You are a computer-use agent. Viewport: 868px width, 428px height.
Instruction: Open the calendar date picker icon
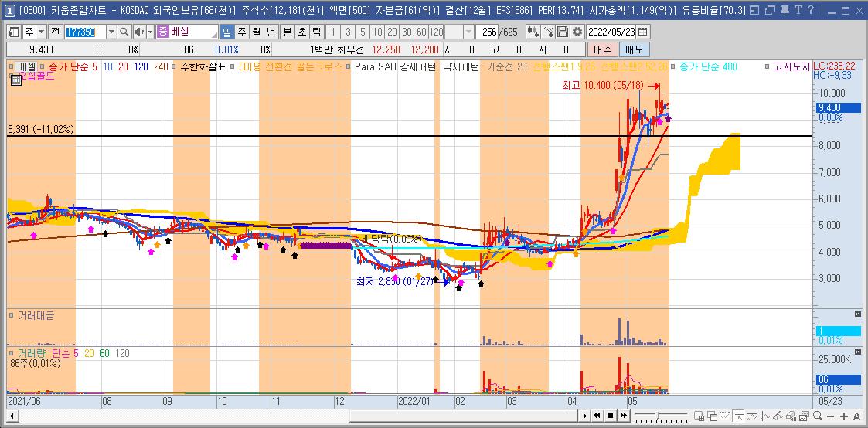click(x=643, y=32)
